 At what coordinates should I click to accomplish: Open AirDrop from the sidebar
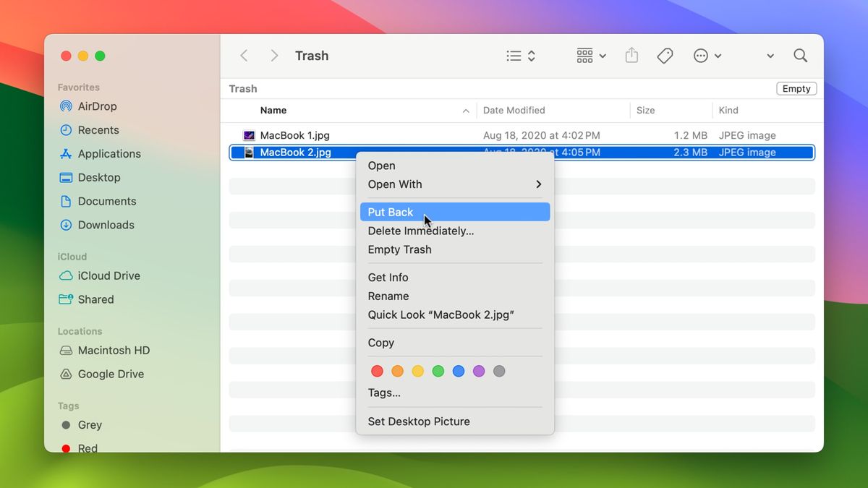[x=95, y=106]
